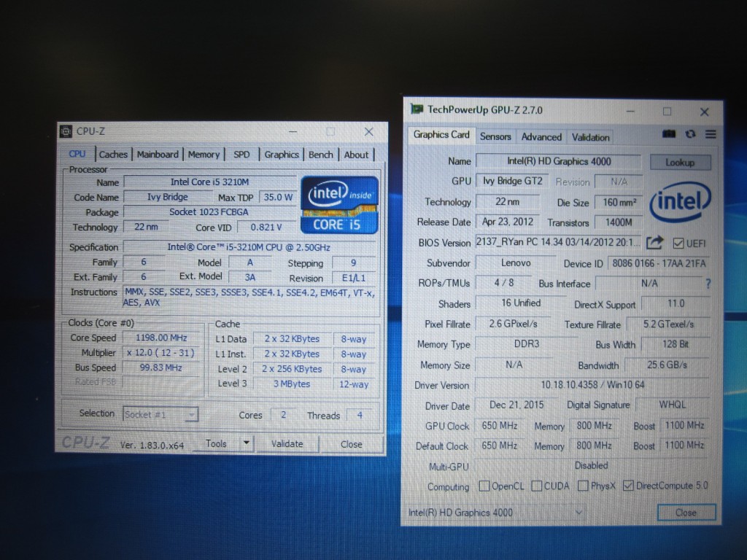The width and height of the screenshot is (747, 560).
Task: Click the GPU-Z screenshot camera icon
Action: [669, 134]
